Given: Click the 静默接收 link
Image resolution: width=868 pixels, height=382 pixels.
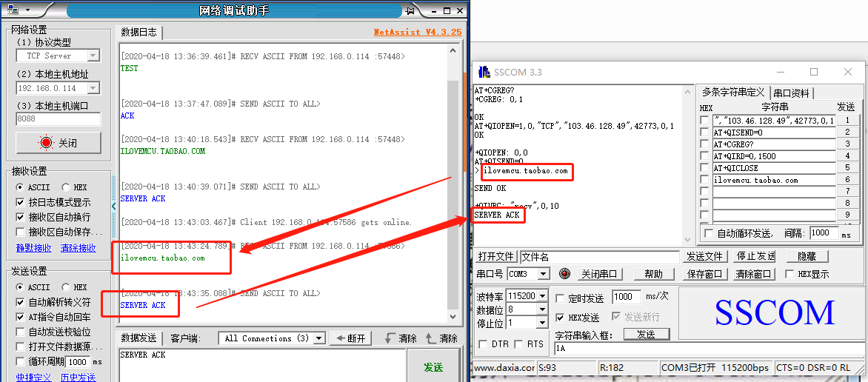Looking at the screenshot, I should (34, 248).
